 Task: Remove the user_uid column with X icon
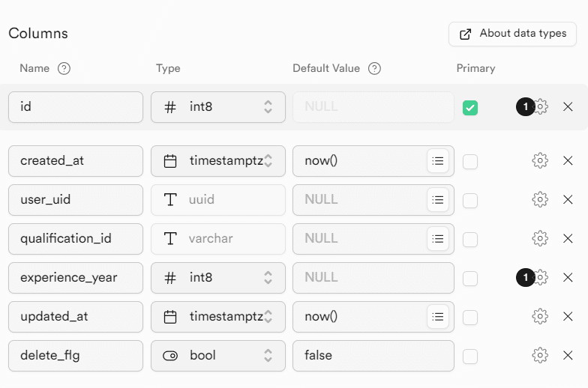[x=568, y=199]
